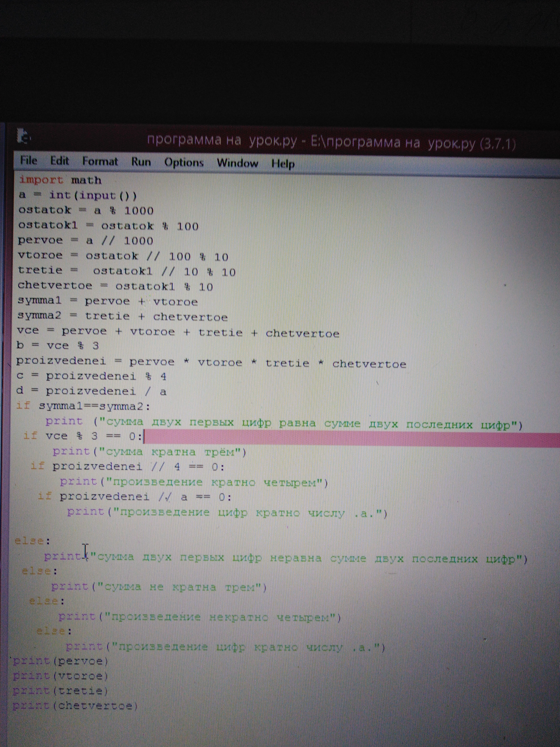Click the line 'chetvertoe = ostatok1 % 10'
560x747 pixels.
pyautogui.click(x=115, y=286)
